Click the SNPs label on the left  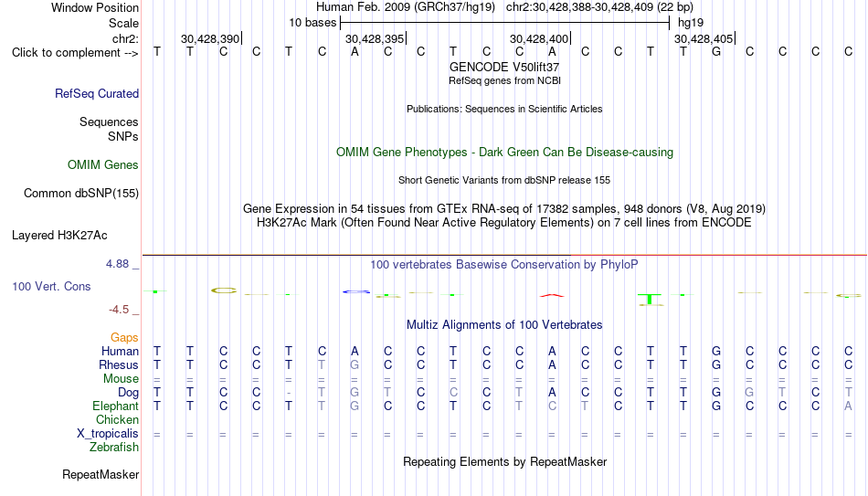click(x=123, y=136)
